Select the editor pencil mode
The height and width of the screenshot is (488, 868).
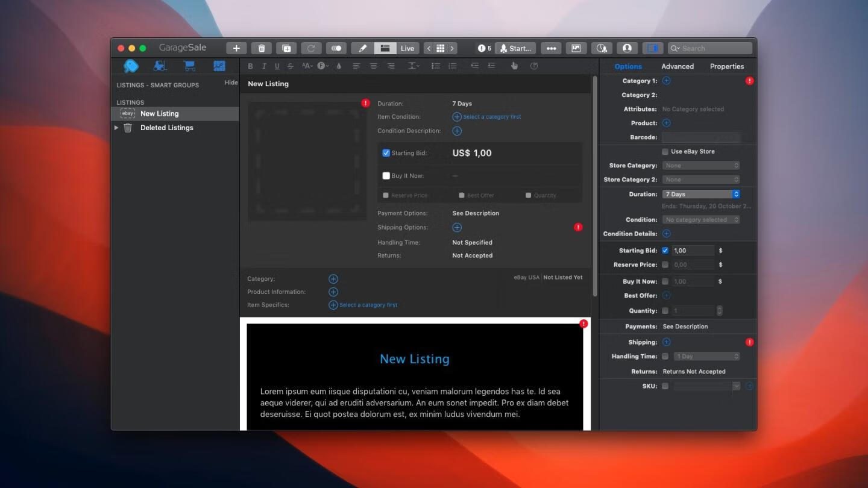click(x=362, y=48)
